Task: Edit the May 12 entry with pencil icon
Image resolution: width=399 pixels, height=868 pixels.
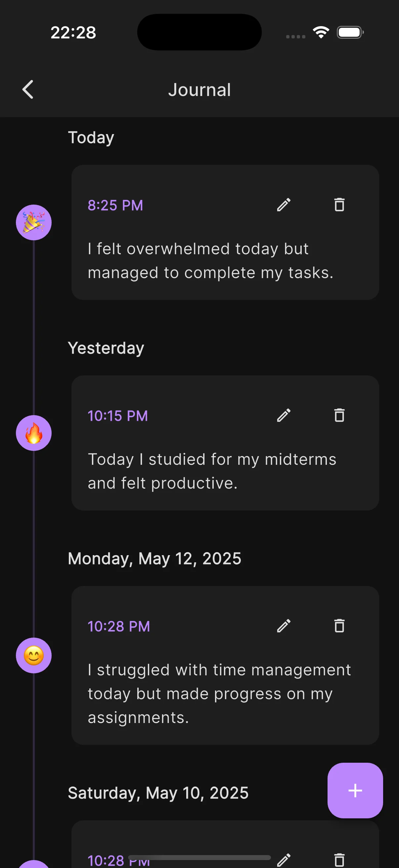Action: coord(284,626)
